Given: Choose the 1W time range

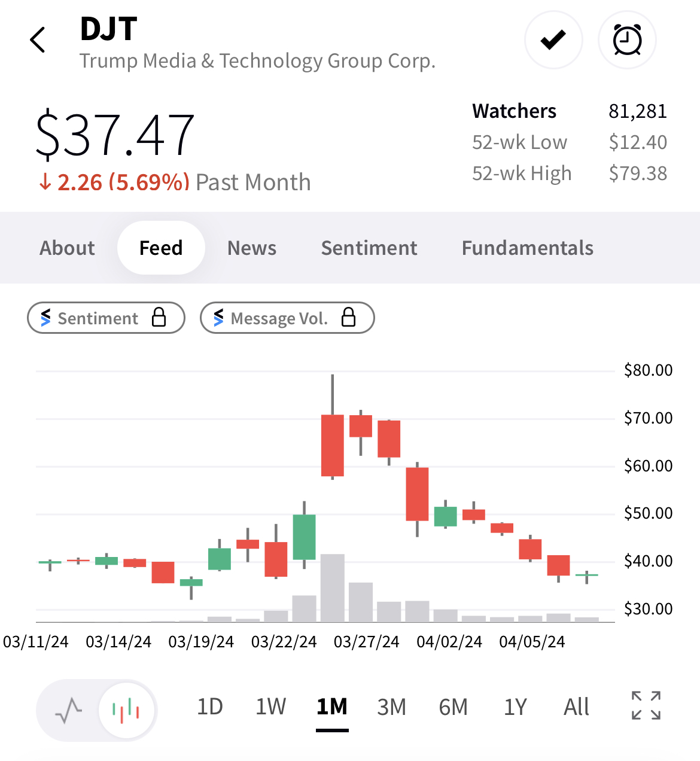Looking at the screenshot, I should coord(271,707).
